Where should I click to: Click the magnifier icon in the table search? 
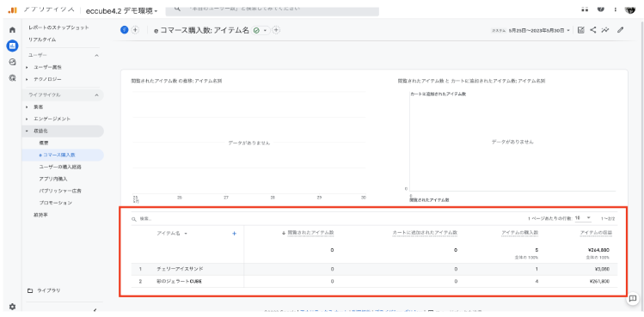[x=134, y=219]
